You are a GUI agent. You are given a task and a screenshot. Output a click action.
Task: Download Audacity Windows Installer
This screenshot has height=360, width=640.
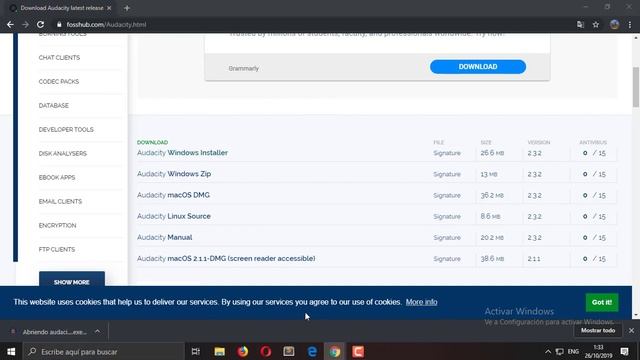point(182,153)
